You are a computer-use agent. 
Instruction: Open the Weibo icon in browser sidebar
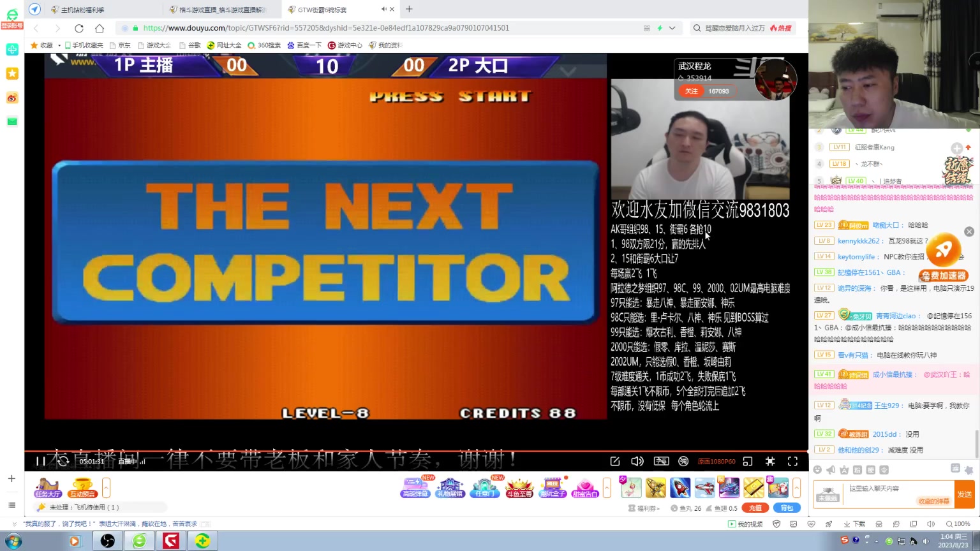pyautogui.click(x=12, y=98)
